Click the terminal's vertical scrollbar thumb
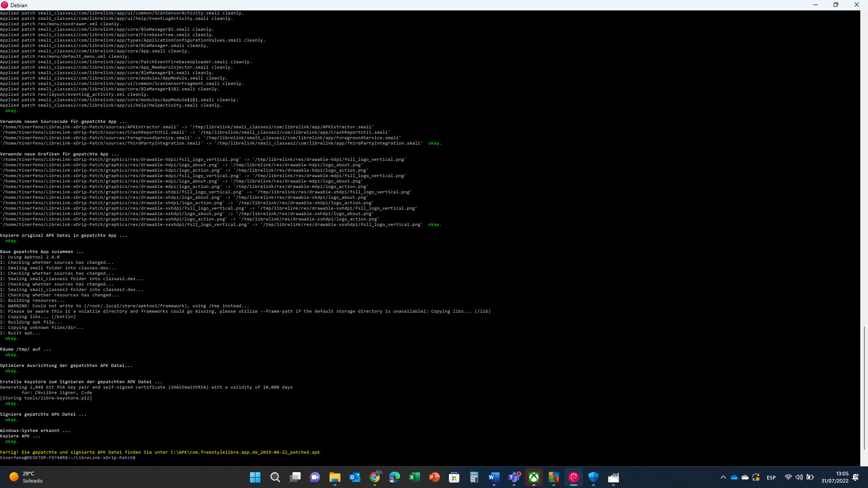 click(x=864, y=388)
